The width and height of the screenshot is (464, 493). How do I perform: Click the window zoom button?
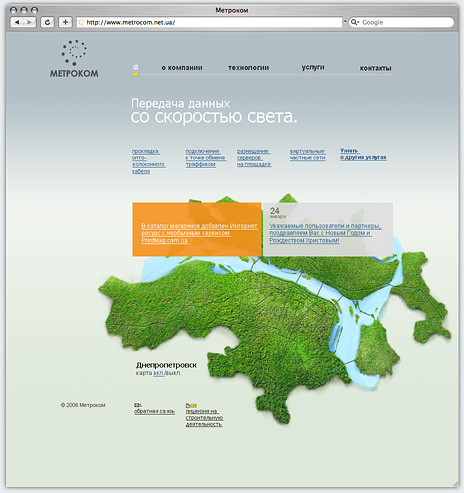34,10
